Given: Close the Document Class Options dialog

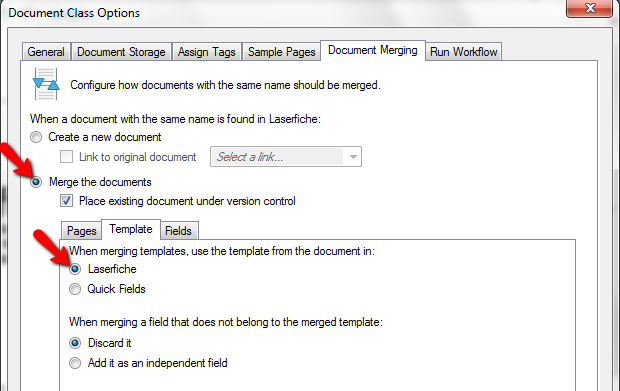Looking at the screenshot, I should tap(590, 8).
